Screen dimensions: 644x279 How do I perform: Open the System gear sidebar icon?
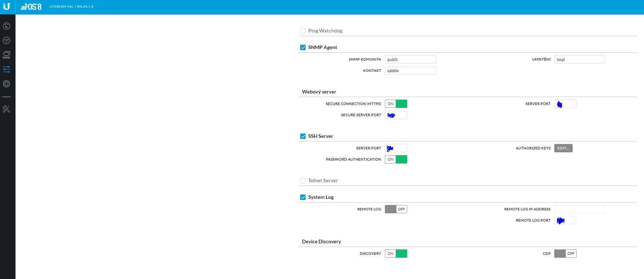coord(6,84)
